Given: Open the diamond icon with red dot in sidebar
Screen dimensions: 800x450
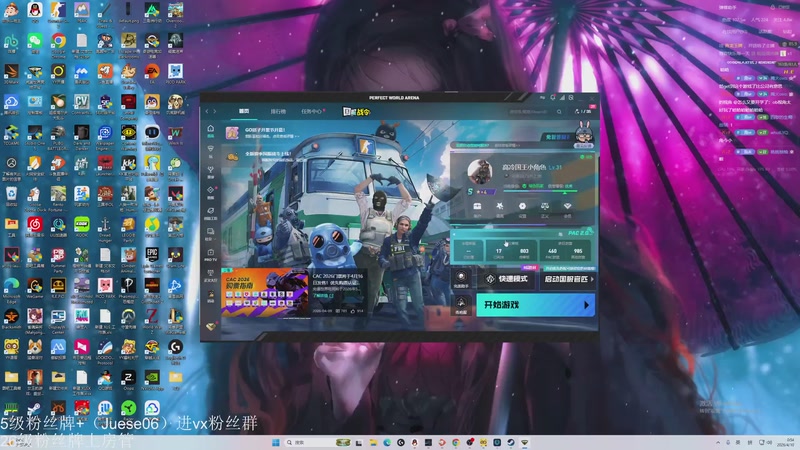Looking at the screenshot, I should coord(211,192).
